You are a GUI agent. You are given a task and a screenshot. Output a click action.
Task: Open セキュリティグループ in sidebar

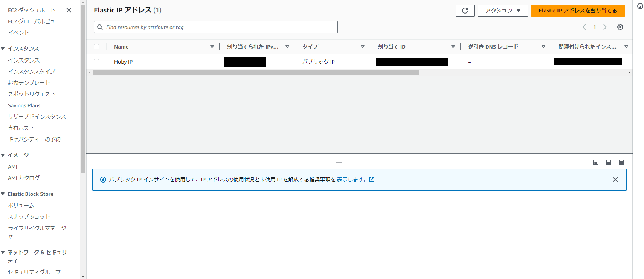pos(34,272)
